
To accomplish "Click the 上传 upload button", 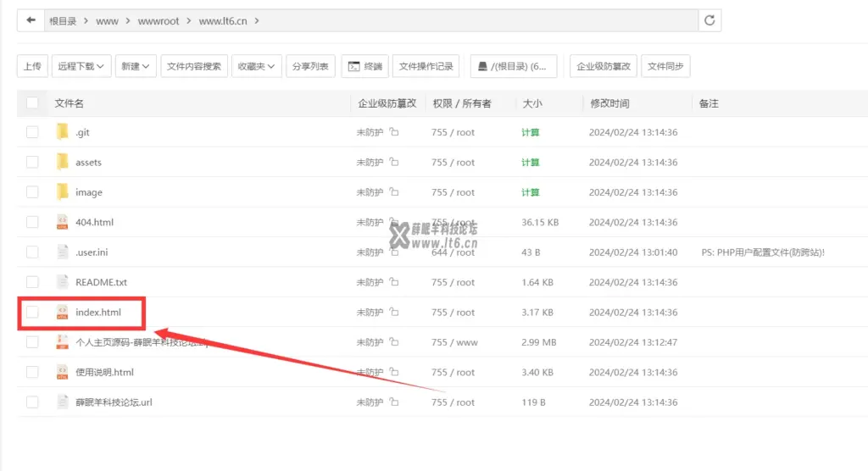I will click(x=33, y=66).
